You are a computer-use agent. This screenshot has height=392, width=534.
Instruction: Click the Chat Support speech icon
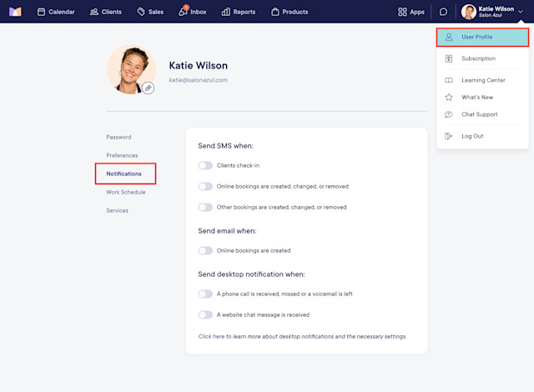point(449,114)
